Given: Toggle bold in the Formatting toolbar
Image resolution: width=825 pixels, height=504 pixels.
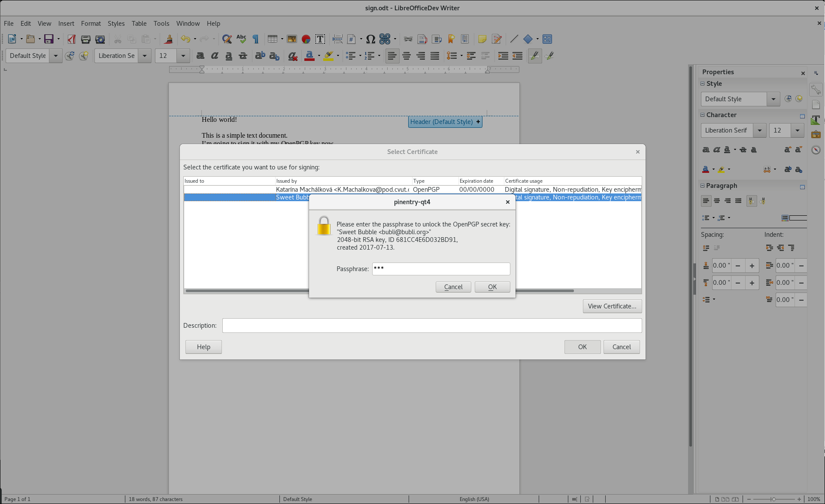Looking at the screenshot, I should click(x=200, y=56).
